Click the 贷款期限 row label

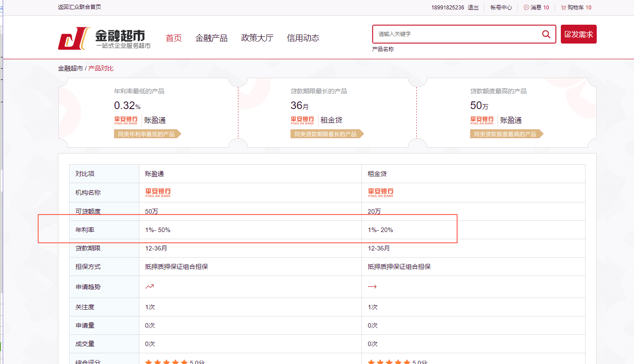[88, 248]
